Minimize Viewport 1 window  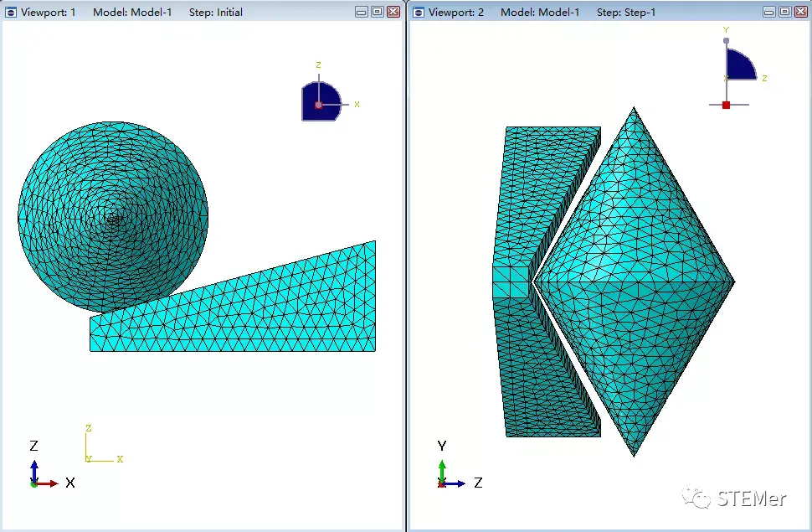362,12
